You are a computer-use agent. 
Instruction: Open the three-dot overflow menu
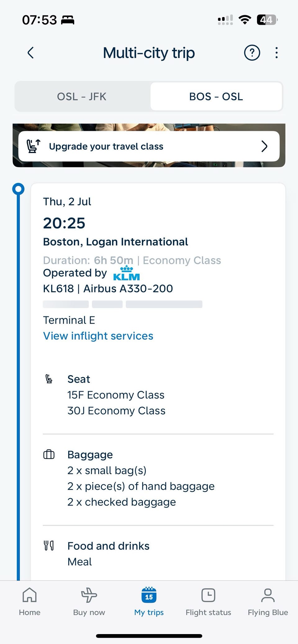277,53
